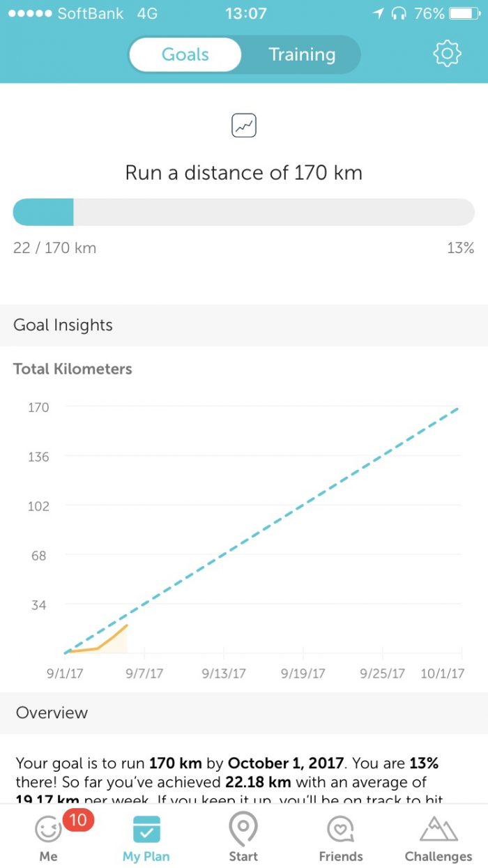
Task: Tap the 13% completion label
Action: (460, 248)
